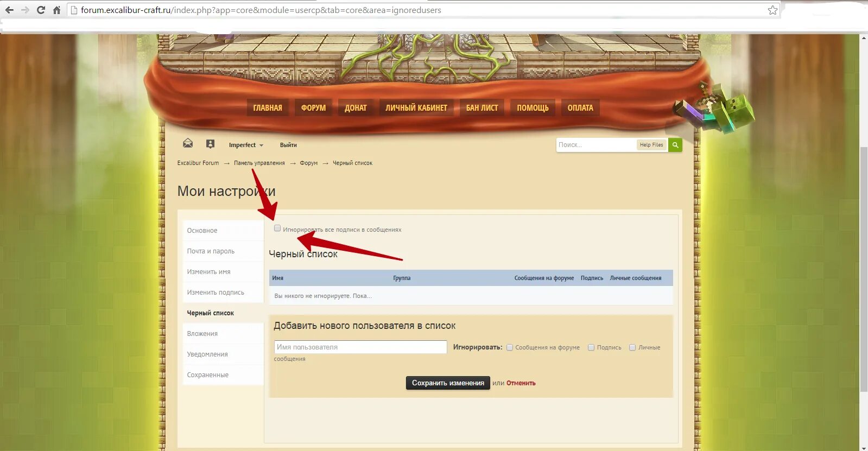Click the Имя table column header
Image resolution: width=868 pixels, height=451 pixels.
point(278,278)
